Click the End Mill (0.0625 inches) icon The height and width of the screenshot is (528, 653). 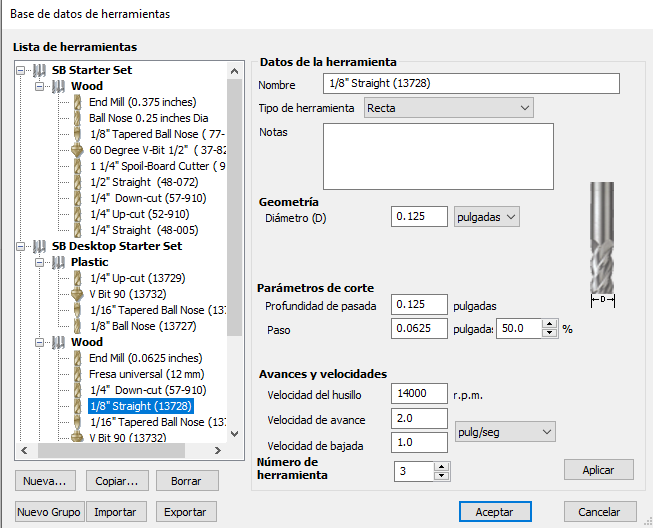(x=77, y=358)
